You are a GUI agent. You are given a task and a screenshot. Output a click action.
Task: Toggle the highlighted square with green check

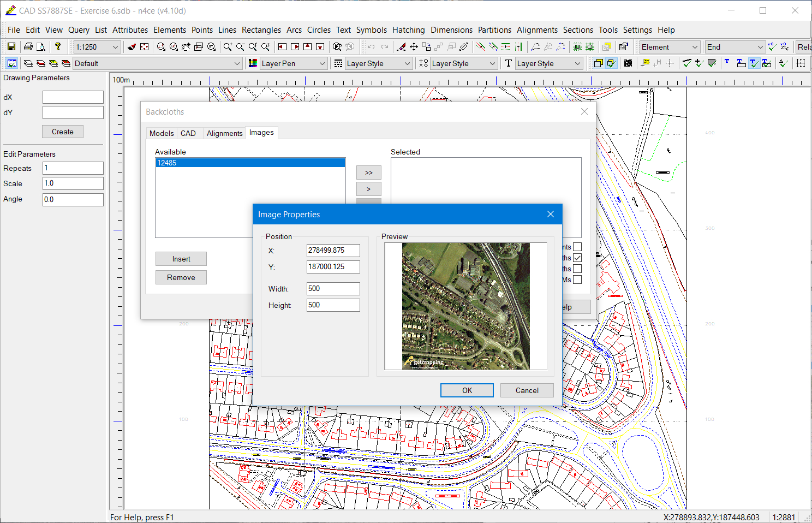611,63
